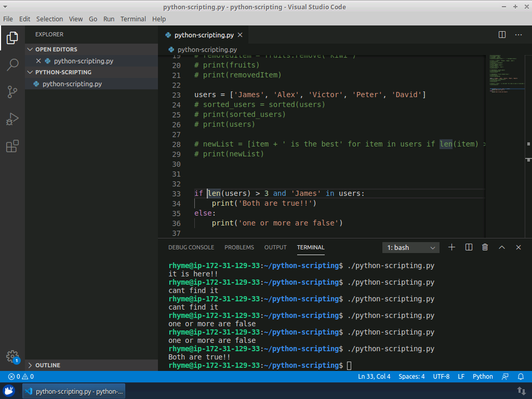Open the Terminal menu
The width and height of the screenshot is (532, 399).
[133, 19]
